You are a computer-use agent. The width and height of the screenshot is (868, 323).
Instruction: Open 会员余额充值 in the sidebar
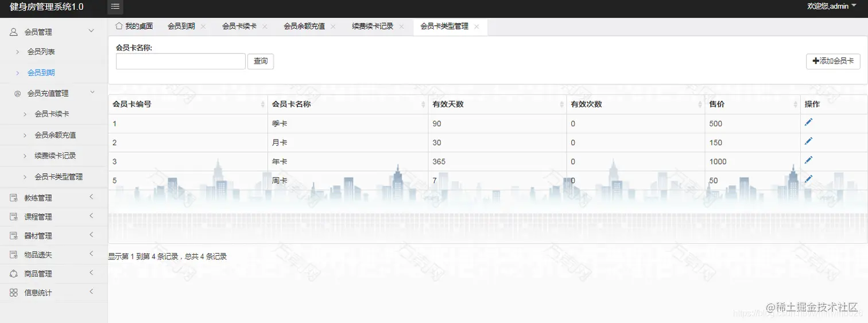[x=55, y=135]
